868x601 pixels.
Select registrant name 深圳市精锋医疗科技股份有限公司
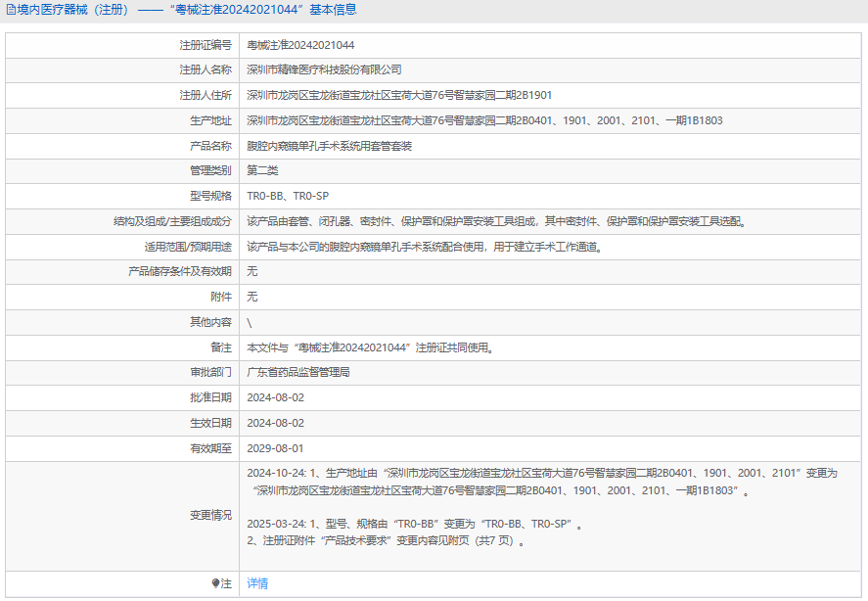click(x=324, y=69)
